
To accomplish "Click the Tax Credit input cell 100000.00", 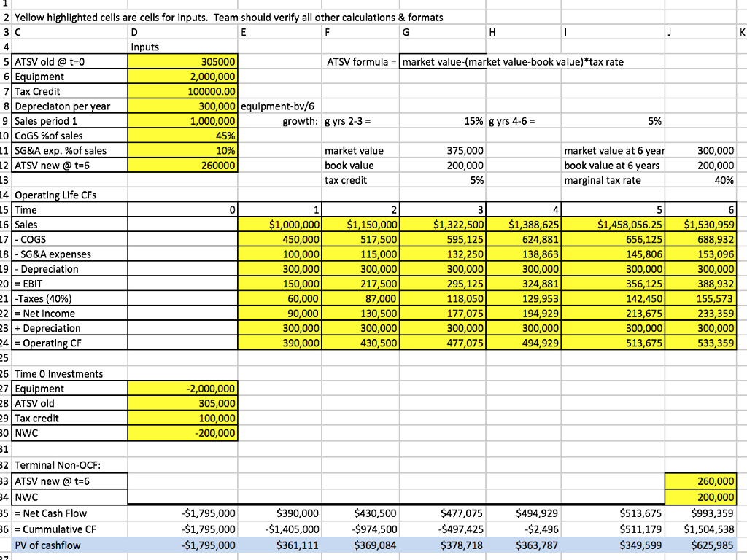I will pos(182,91).
